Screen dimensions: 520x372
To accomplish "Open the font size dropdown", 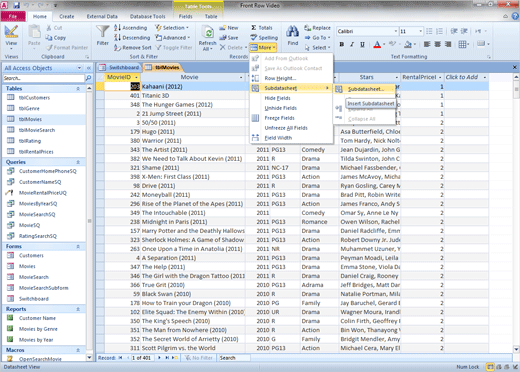I will [x=421, y=31].
